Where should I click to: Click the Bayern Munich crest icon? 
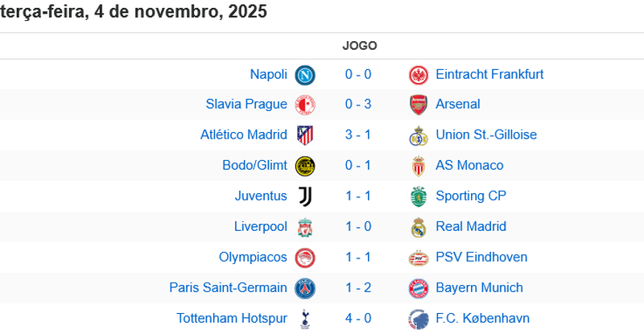coord(418,288)
